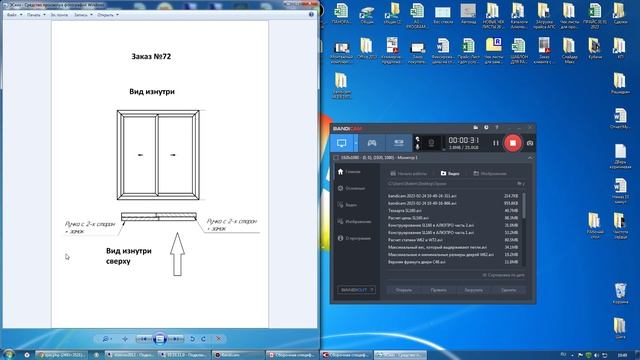Click the Play button under the file list

pyautogui.click(x=404, y=290)
